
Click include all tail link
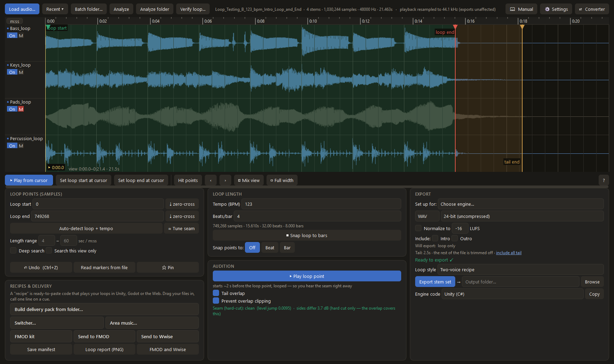[x=509, y=253]
